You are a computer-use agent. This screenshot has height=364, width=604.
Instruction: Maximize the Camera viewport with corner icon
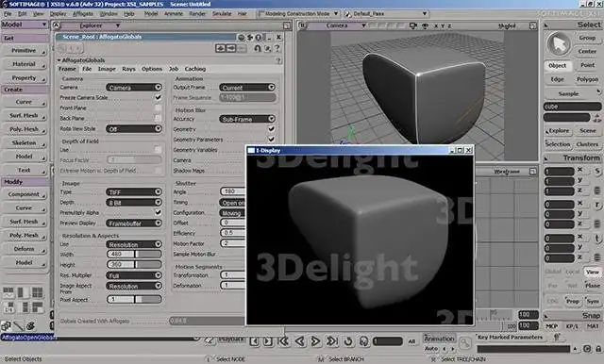tap(532, 25)
